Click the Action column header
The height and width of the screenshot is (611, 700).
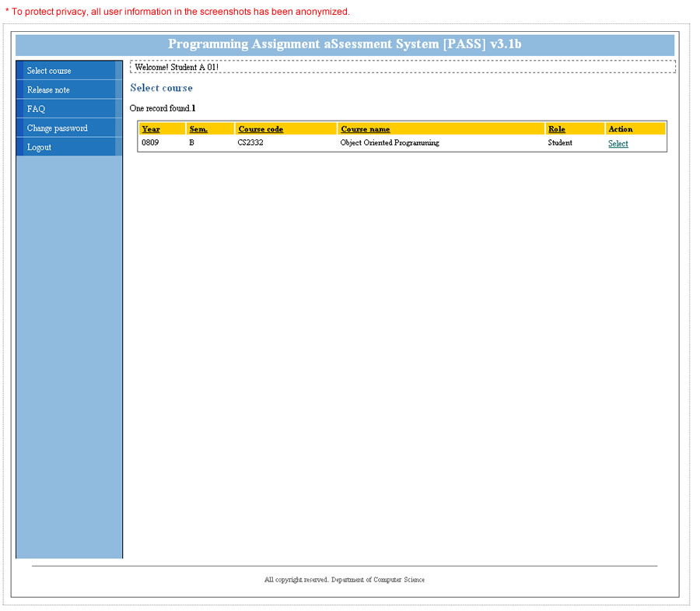(x=621, y=129)
